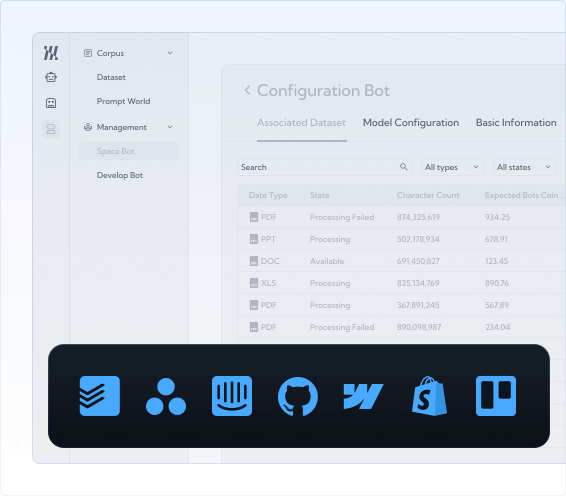Click the Shopify bag icon

click(x=429, y=396)
